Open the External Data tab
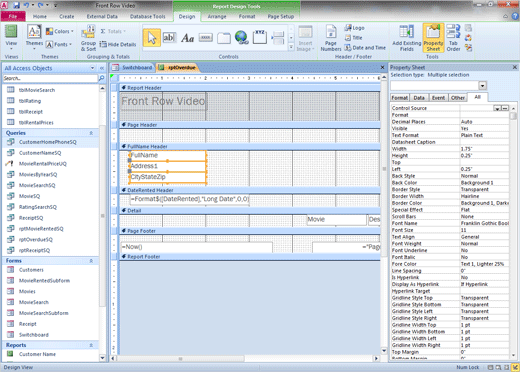 [102, 16]
